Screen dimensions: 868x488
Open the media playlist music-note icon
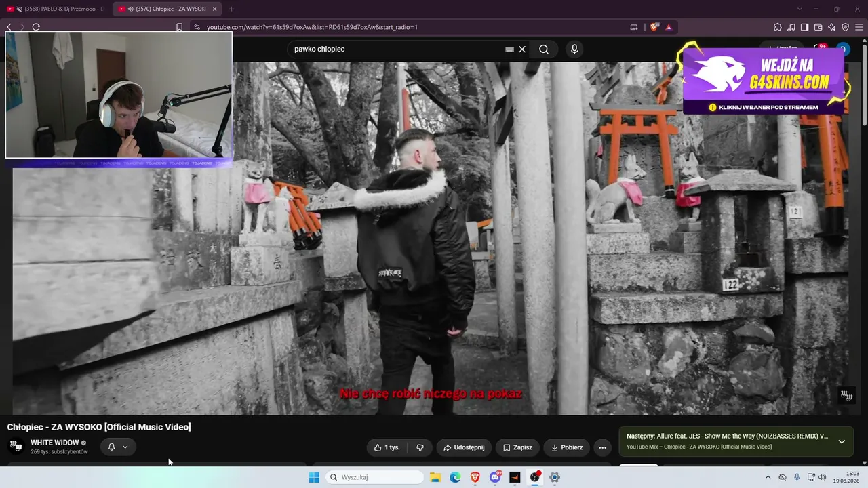pyautogui.click(x=791, y=27)
